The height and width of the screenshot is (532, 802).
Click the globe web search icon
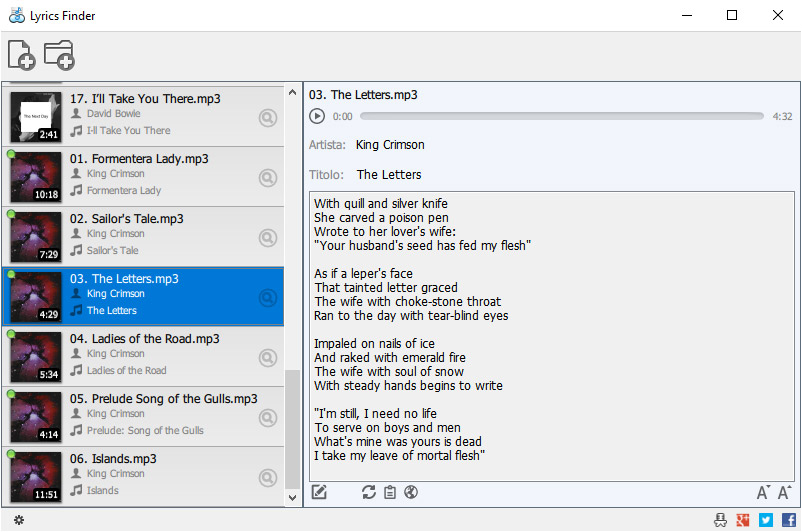click(x=409, y=491)
